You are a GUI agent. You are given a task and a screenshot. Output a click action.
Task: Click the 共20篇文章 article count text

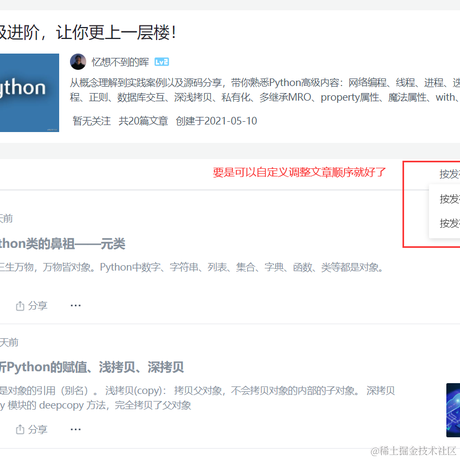143,121
